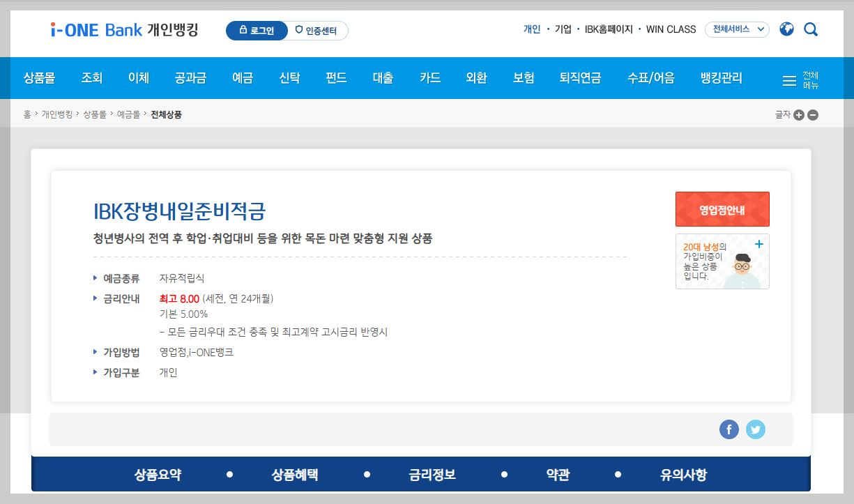Click the 최고 8.00 interest rate text
The height and width of the screenshot is (504, 854).
(179, 299)
